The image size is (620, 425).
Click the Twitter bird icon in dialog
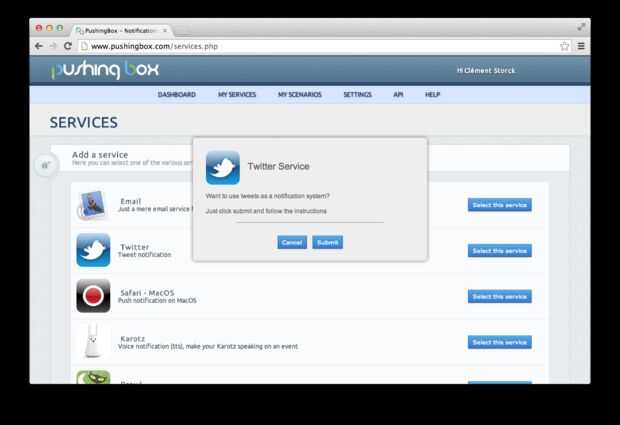click(223, 167)
